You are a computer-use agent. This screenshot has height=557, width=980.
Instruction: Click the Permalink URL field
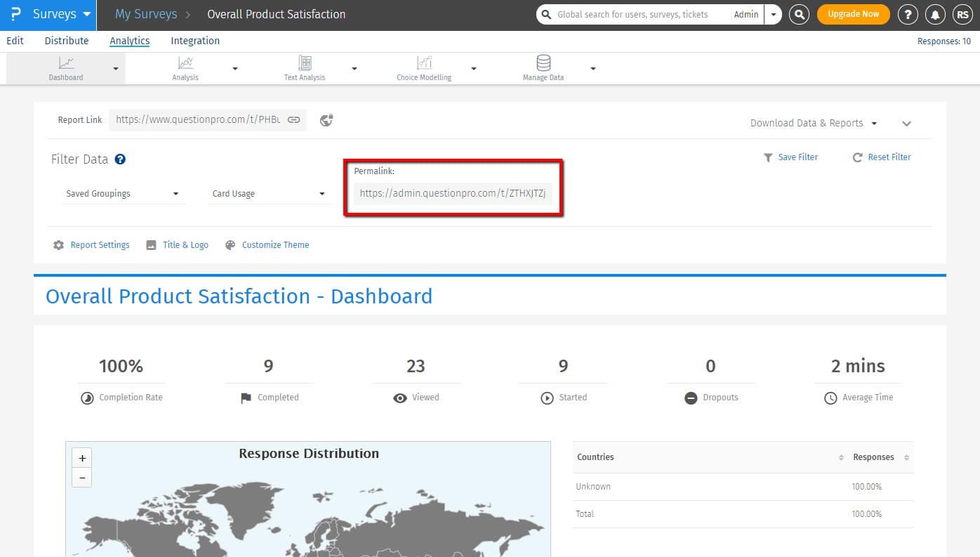point(453,193)
